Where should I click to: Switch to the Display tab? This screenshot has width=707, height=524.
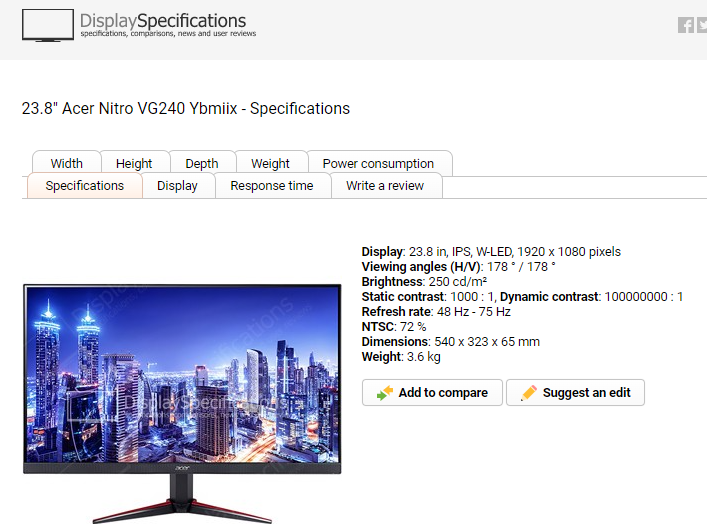[x=177, y=186]
